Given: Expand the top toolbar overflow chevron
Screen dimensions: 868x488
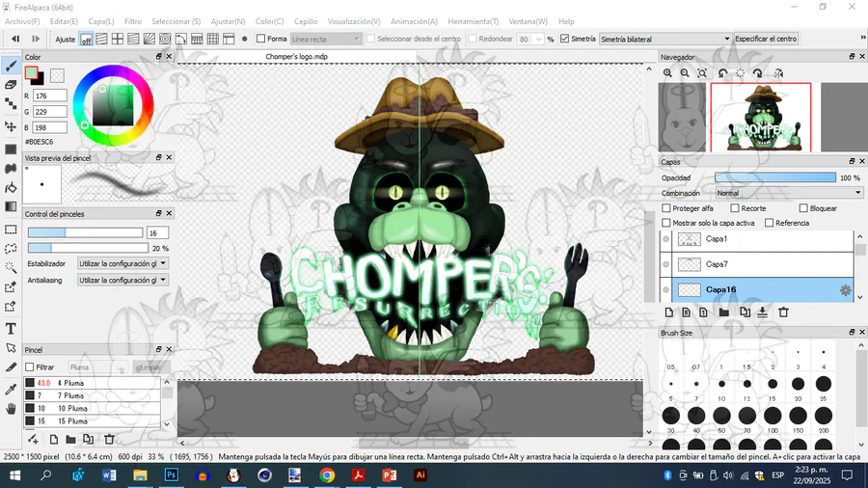Looking at the screenshot, I should (x=862, y=38).
